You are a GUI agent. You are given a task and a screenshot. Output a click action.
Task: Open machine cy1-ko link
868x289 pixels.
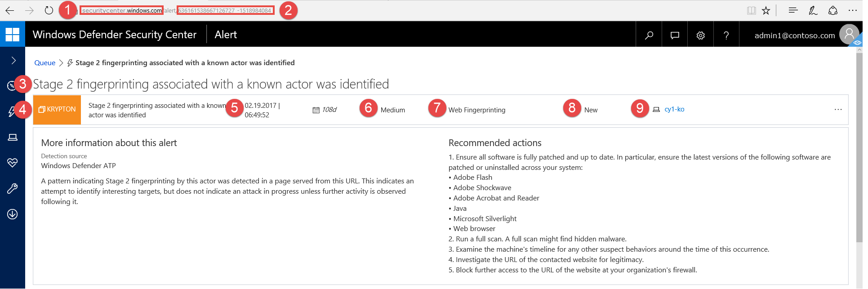pyautogui.click(x=674, y=109)
